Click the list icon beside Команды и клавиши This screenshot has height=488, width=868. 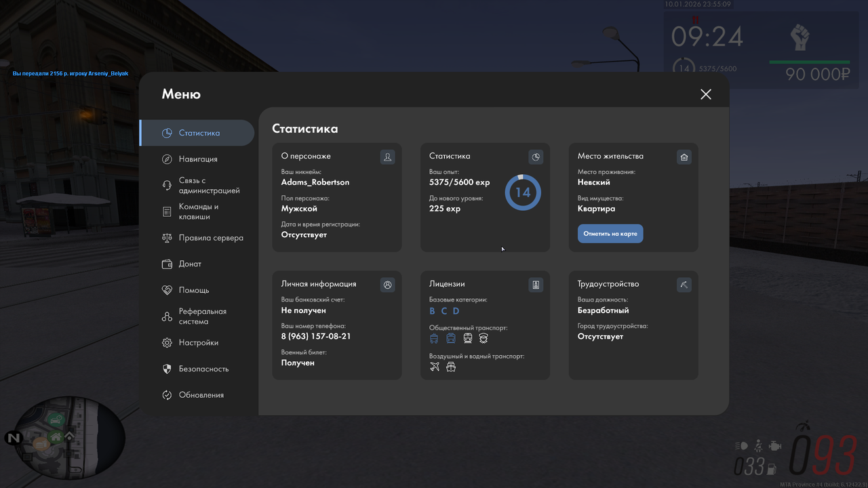click(167, 211)
